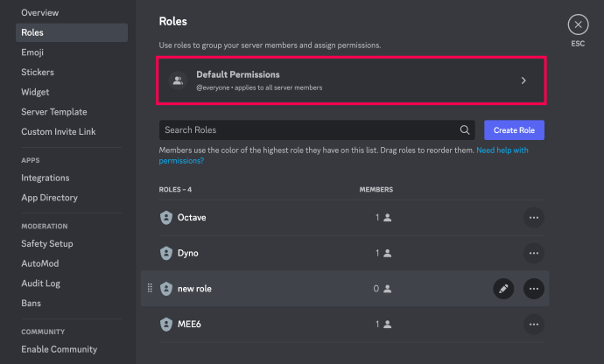This screenshot has width=604, height=364.
Task: Click the Default Permissions members icon
Action: 178,80
